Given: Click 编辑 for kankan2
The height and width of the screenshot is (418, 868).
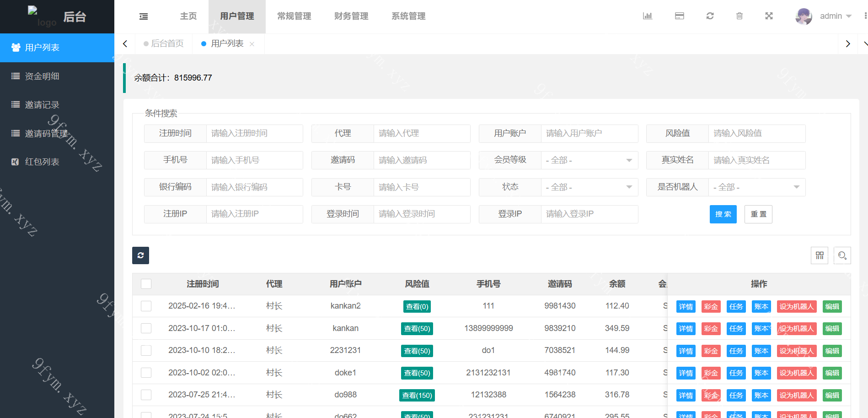Looking at the screenshot, I should (832, 307).
